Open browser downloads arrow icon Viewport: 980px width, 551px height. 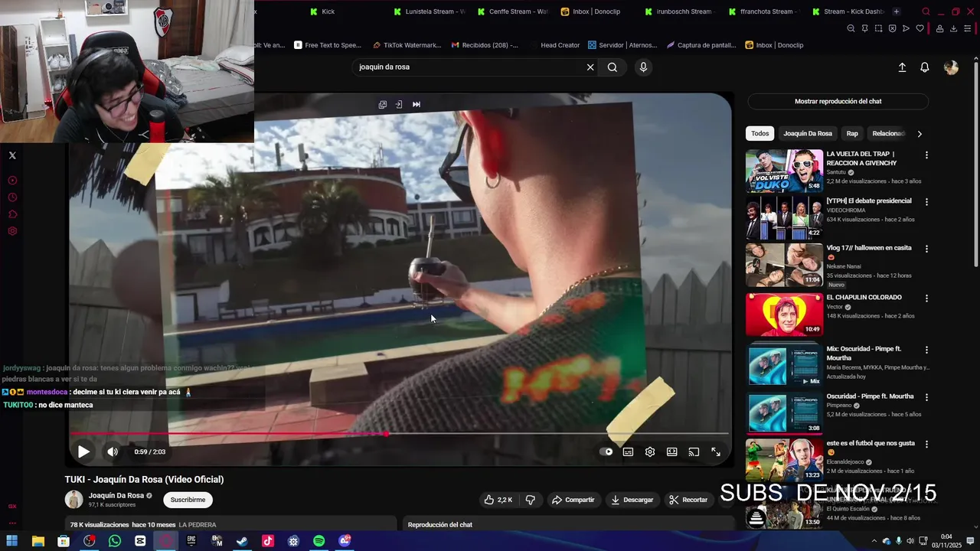click(x=953, y=28)
